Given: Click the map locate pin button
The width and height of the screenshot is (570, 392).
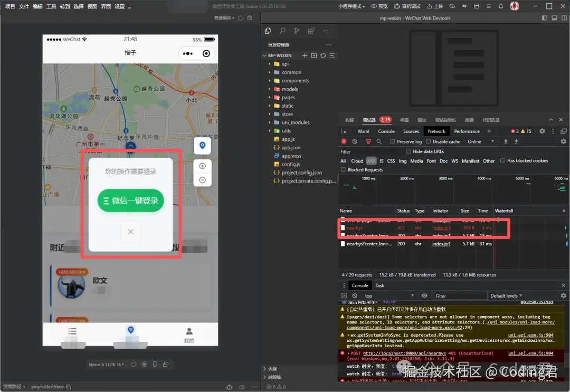Looking at the screenshot, I should [203, 146].
